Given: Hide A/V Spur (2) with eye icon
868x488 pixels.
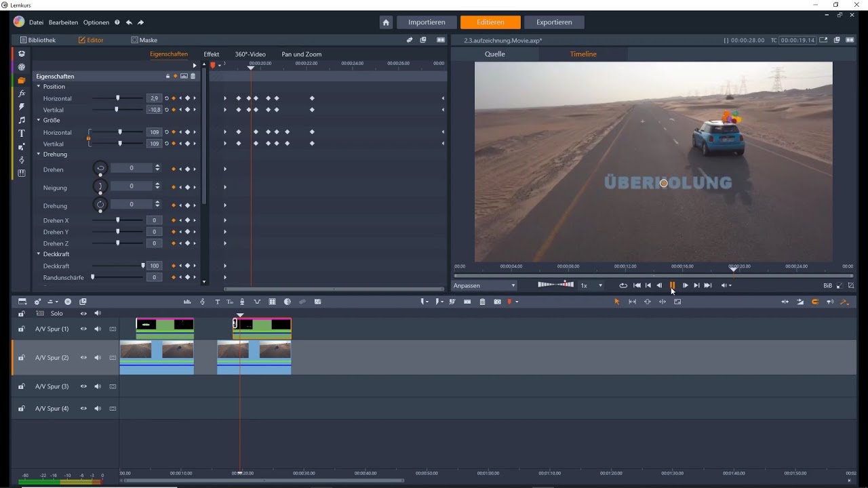Looking at the screenshot, I should click(x=83, y=357).
